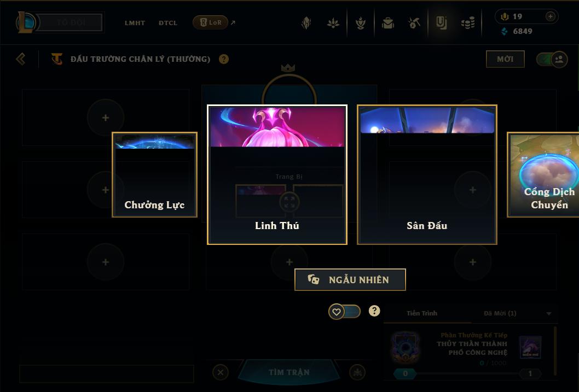Screen dimensions: 579x392
Task: Open the Loot inventory bag icon
Action: pos(387,23)
